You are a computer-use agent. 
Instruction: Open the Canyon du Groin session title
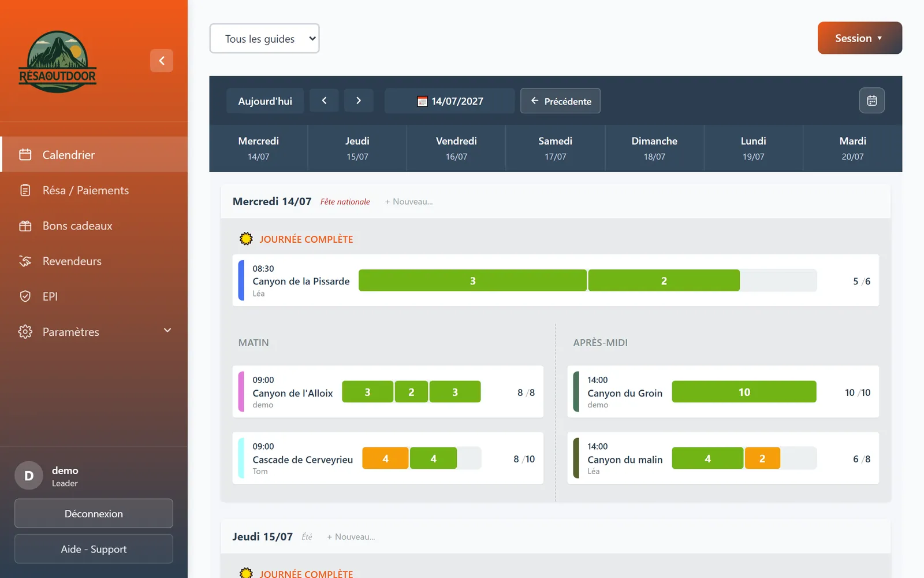[625, 393]
